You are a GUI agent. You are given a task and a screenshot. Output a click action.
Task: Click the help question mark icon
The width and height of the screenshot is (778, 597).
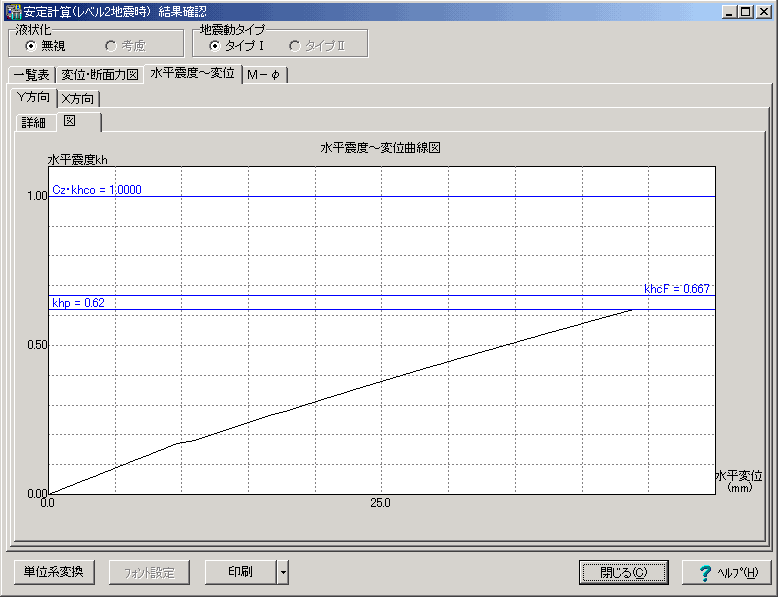[704, 573]
